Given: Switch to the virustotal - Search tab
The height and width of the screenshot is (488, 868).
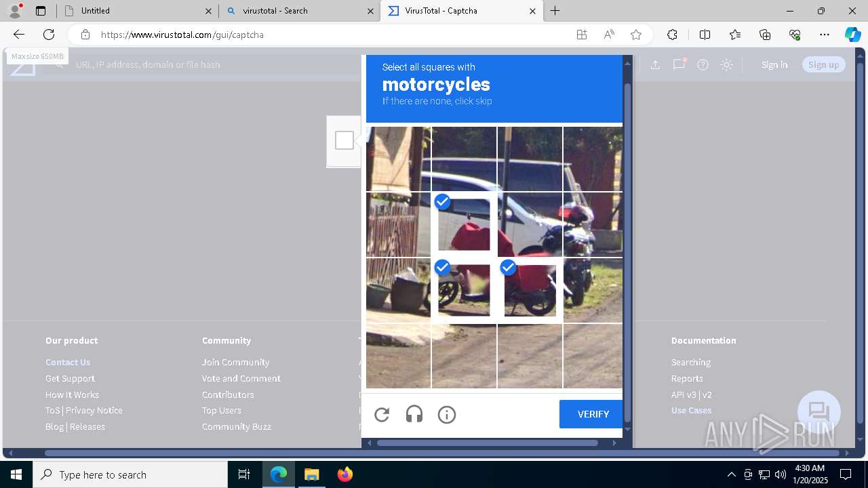Looking at the screenshot, I should pyautogui.click(x=298, y=11).
